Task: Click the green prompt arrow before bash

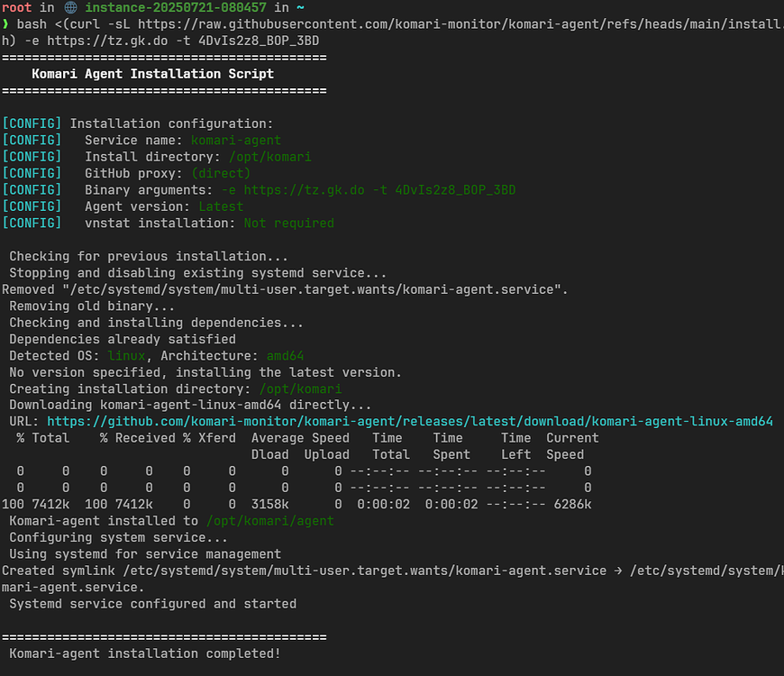Action: 5,24
